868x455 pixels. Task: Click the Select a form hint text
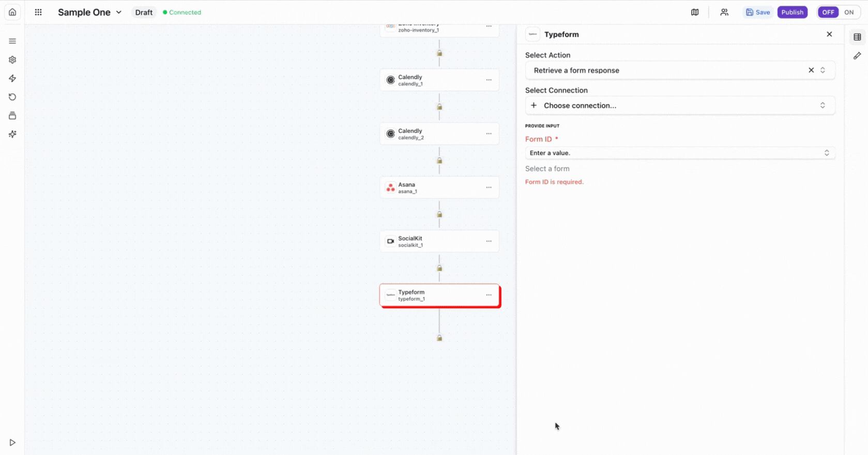pyautogui.click(x=547, y=169)
